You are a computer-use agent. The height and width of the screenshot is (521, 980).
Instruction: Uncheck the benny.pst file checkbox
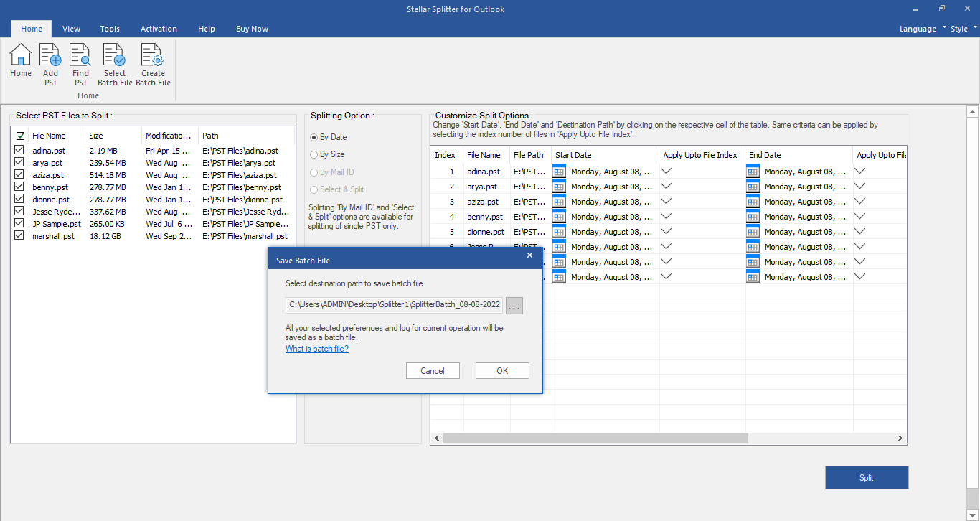click(x=20, y=187)
